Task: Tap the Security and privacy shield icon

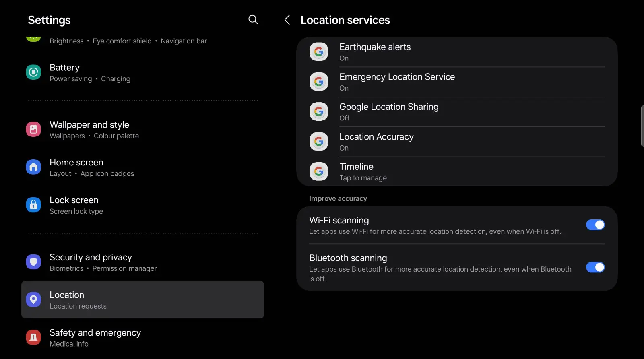Action: coord(33,262)
